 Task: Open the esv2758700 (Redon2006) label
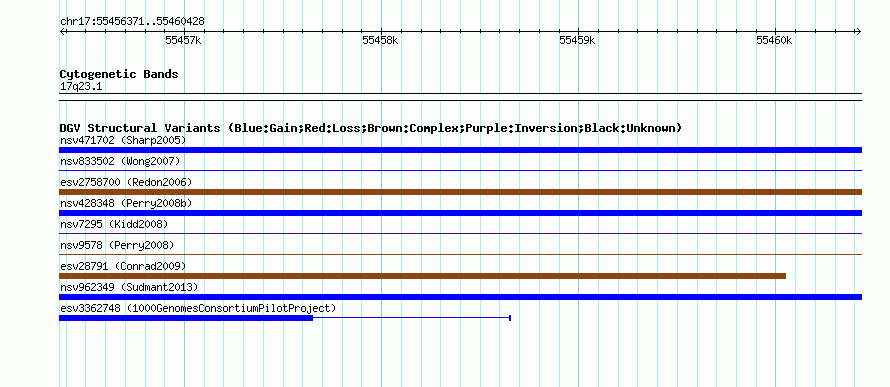coord(126,182)
